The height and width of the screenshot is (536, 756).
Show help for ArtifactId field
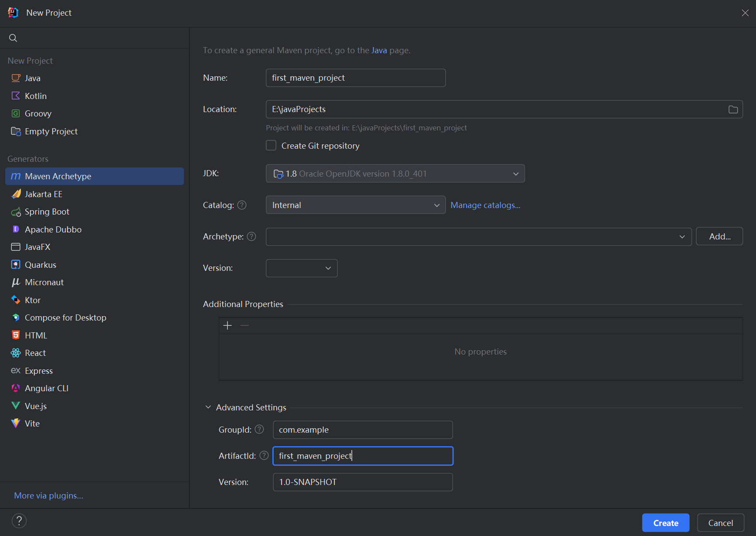pos(264,455)
